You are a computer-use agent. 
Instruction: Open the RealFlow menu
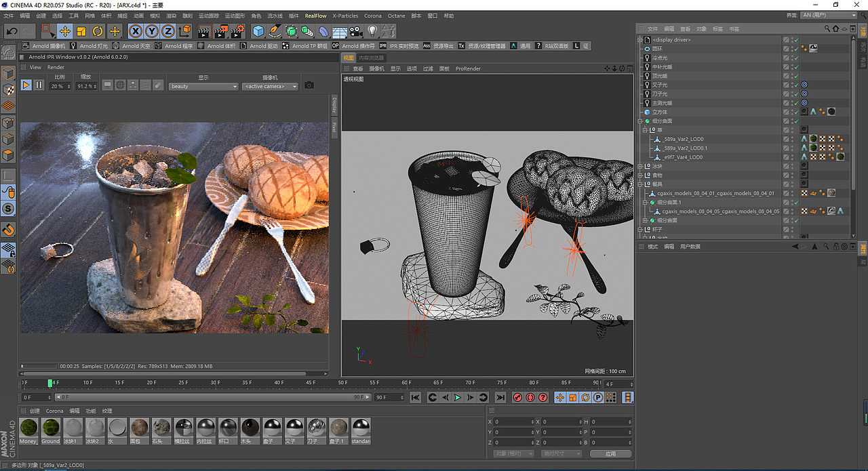pos(315,16)
